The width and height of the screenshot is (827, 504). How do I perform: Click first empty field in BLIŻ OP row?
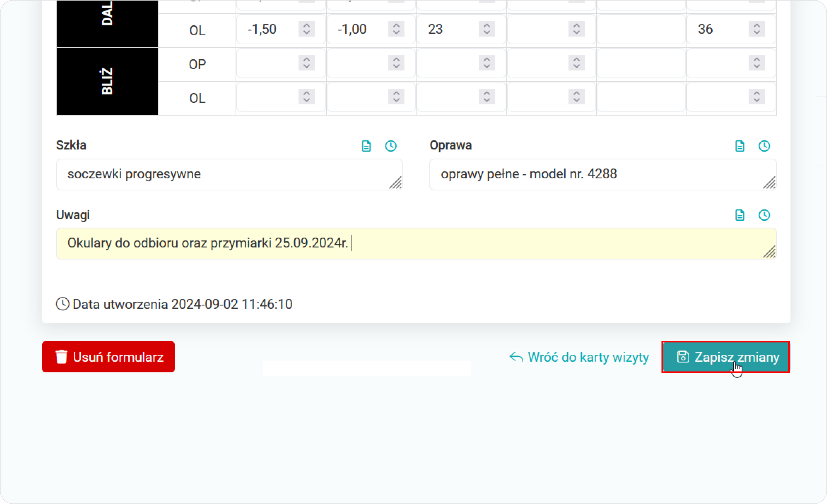point(281,63)
